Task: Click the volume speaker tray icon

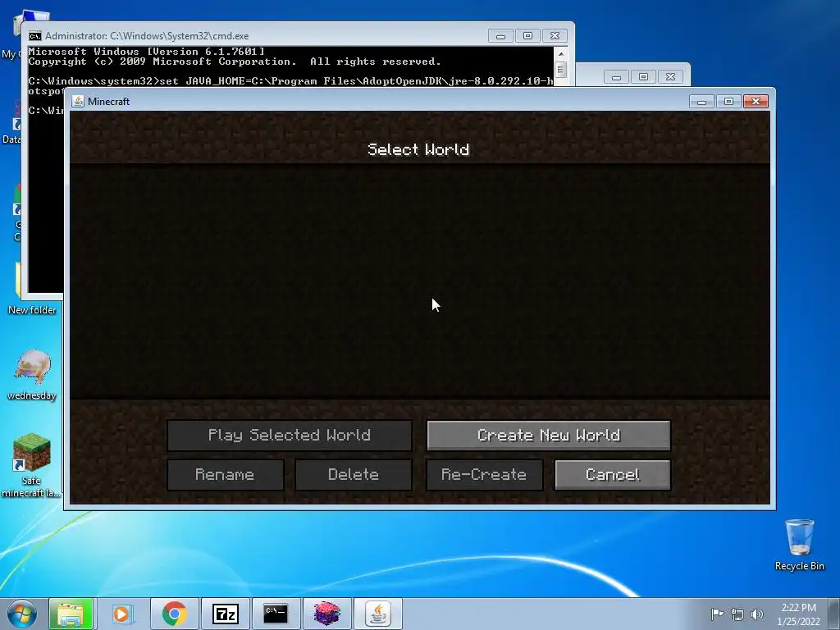Action: click(x=757, y=614)
